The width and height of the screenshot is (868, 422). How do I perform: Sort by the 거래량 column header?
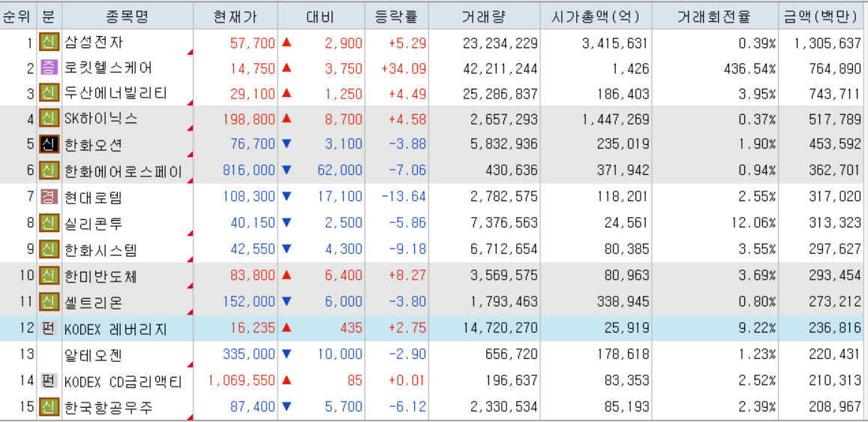tap(485, 16)
